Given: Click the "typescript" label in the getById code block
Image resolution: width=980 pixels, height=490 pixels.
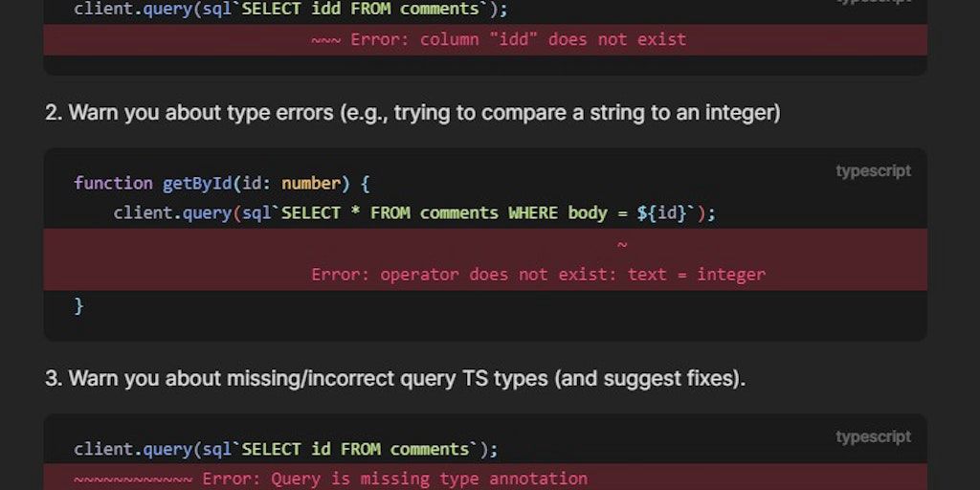Looking at the screenshot, I should coord(873,171).
